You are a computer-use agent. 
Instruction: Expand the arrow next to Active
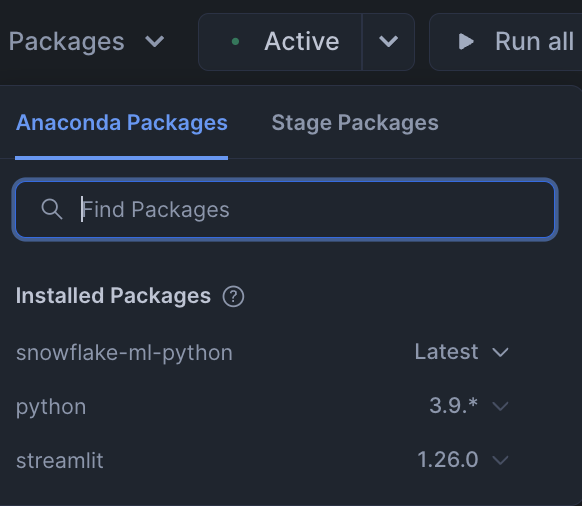pos(388,42)
